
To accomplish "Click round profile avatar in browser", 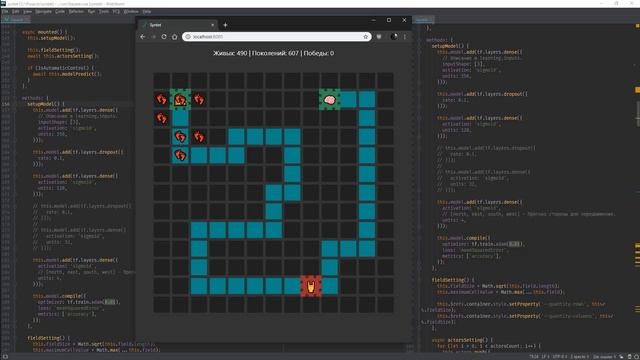I will [x=394, y=37].
